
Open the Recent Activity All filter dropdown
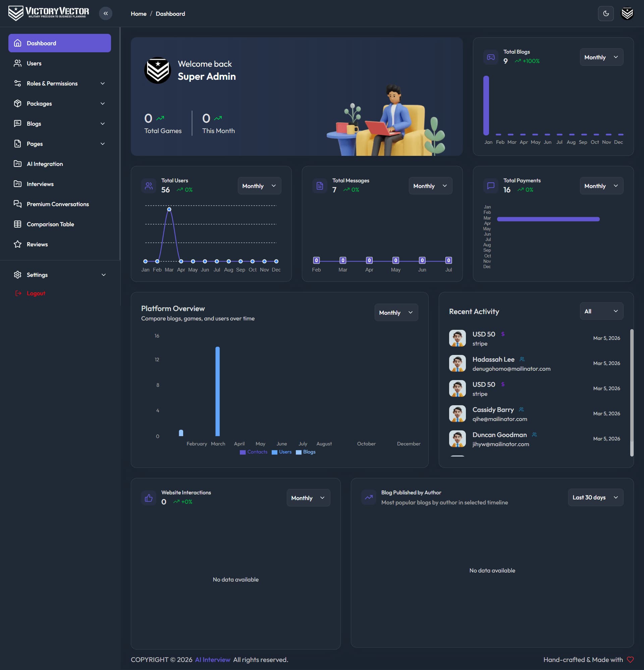click(601, 311)
